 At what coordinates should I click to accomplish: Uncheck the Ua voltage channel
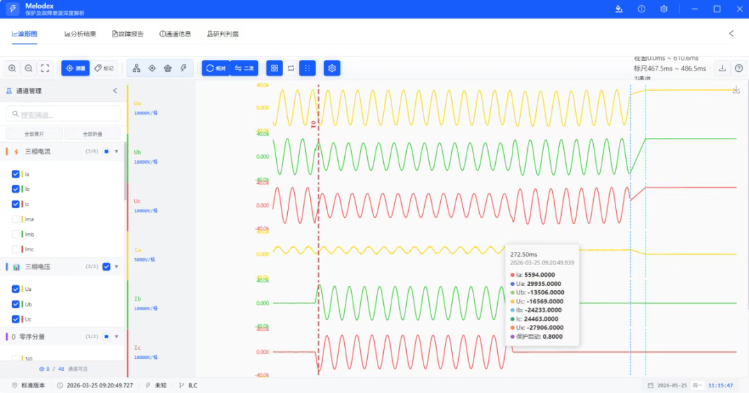[x=16, y=289]
